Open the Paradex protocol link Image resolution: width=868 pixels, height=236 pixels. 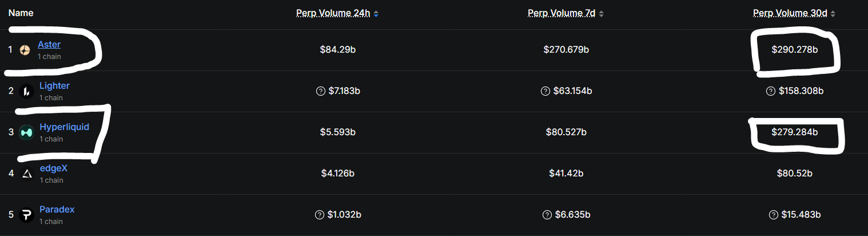(x=57, y=210)
